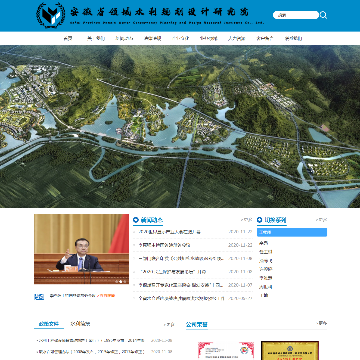
Task: Click the institute's wreath logo emblem
Action: [x=50, y=15]
